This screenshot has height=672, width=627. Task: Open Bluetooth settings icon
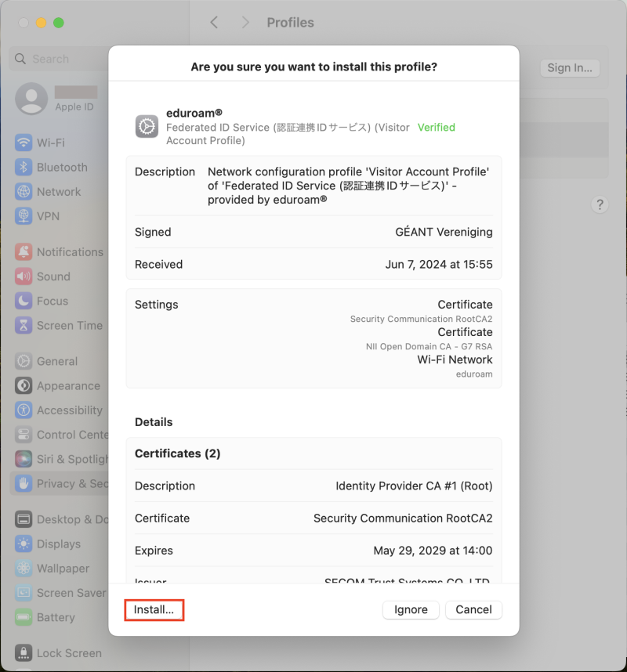click(x=24, y=167)
